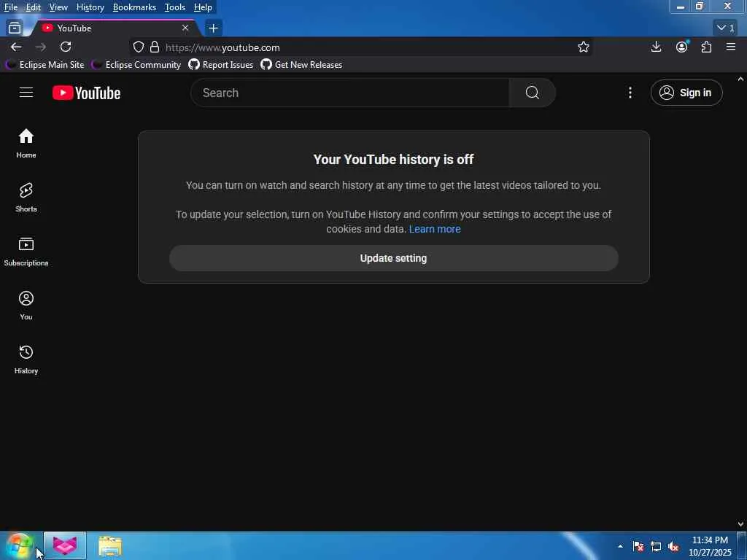Click the Update setting button
Image resolution: width=747 pixels, height=560 pixels.
pyautogui.click(x=393, y=258)
